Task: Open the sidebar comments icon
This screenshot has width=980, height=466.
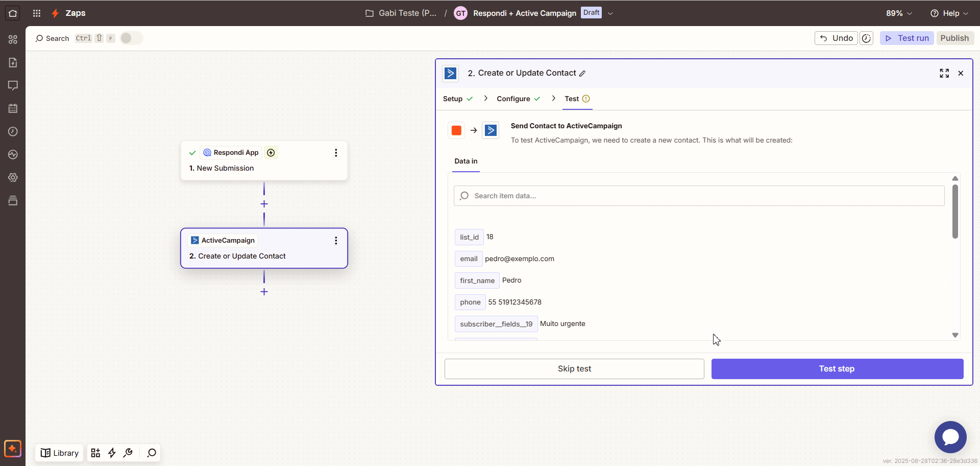Action: pos(13,85)
